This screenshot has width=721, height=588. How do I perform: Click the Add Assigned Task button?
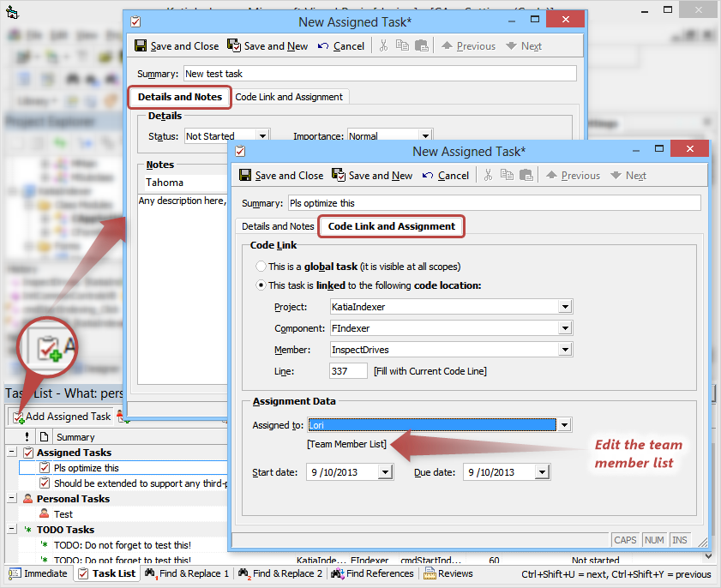62,417
